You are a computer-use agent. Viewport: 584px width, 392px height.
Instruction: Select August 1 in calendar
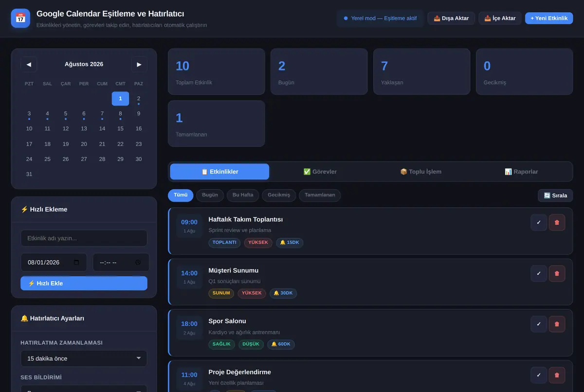pos(120,99)
